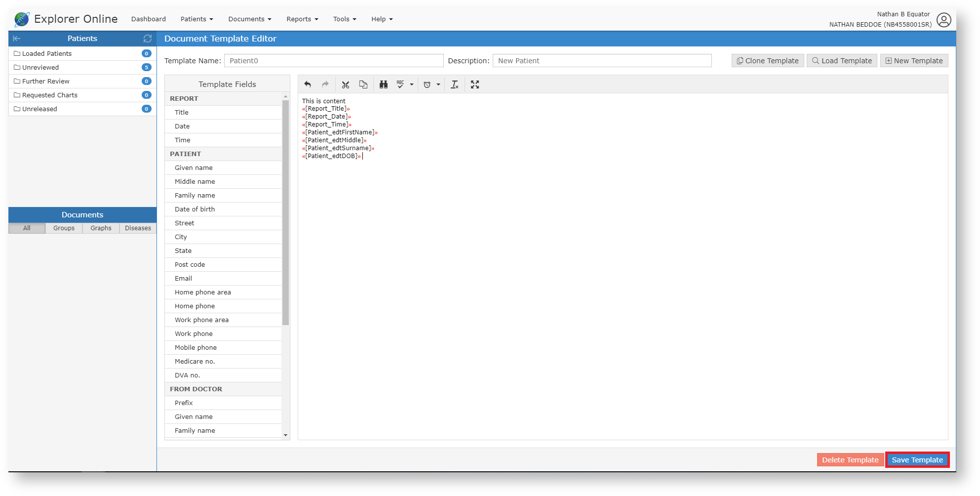Run the ABC spell check tool
This screenshot has width=980, height=496.
click(400, 84)
